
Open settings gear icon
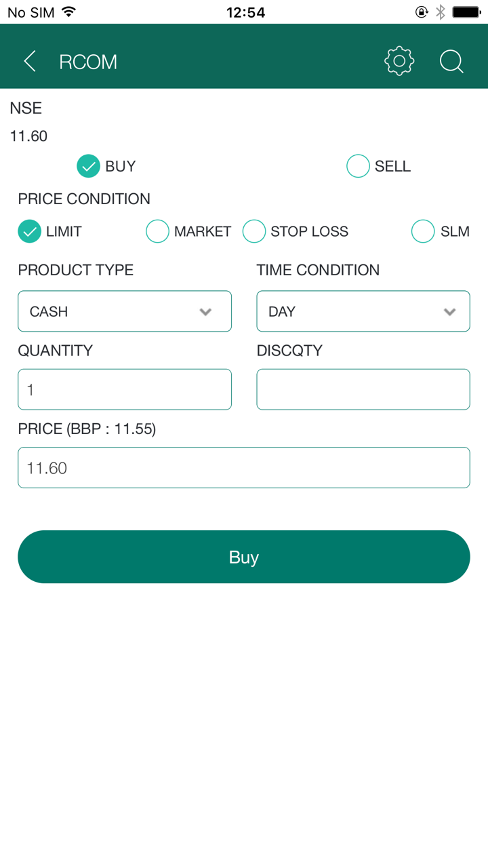pos(399,62)
